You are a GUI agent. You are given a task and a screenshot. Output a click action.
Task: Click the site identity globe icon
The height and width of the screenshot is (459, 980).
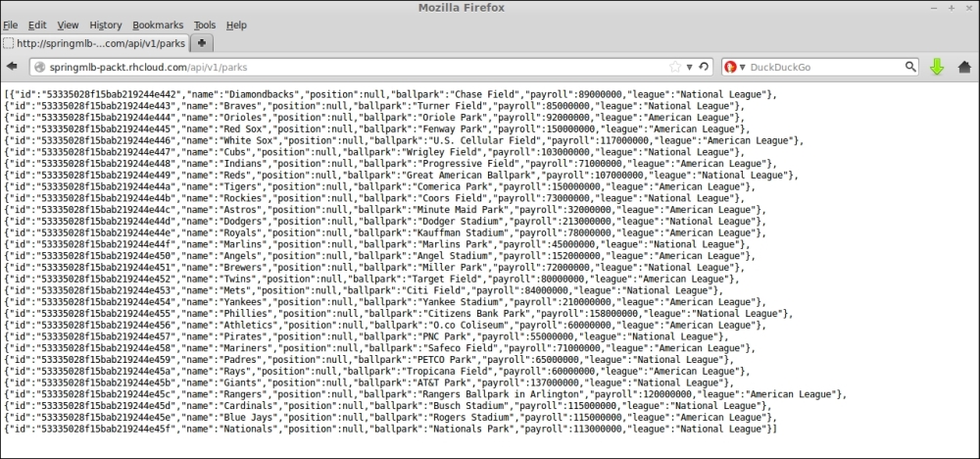point(40,67)
